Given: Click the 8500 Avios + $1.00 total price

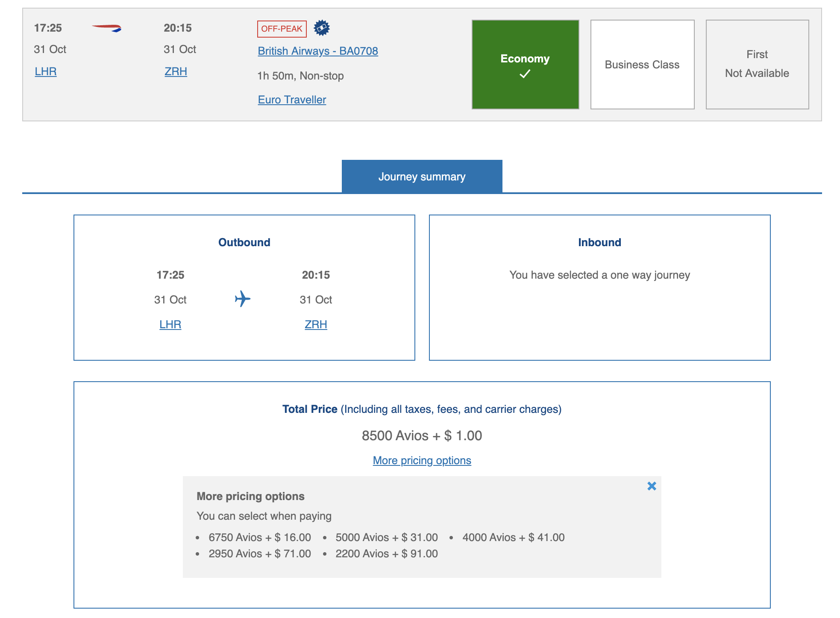Looking at the screenshot, I should (422, 436).
